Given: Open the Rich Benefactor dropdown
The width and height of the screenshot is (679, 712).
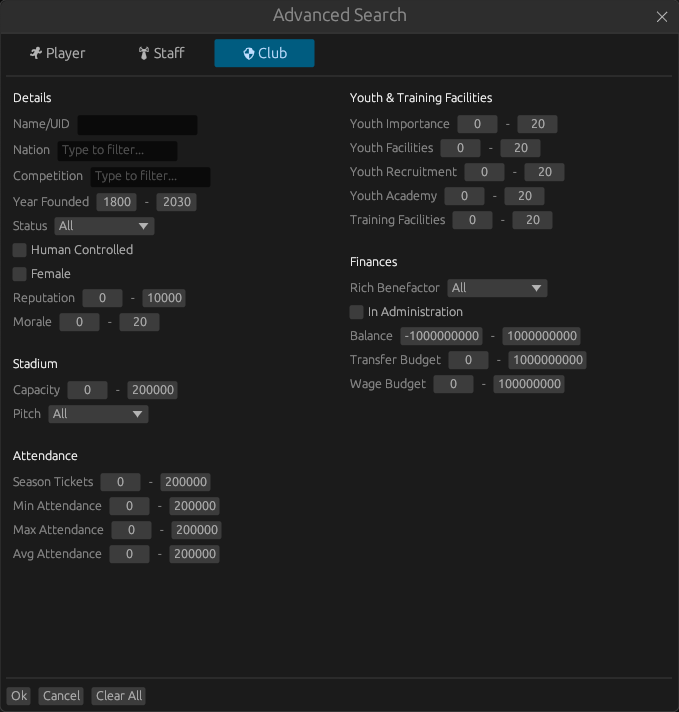Looking at the screenshot, I should [x=497, y=288].
